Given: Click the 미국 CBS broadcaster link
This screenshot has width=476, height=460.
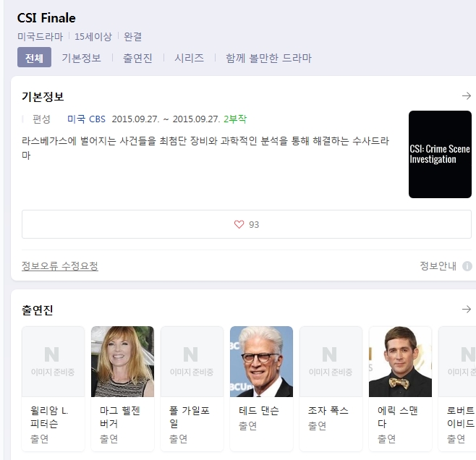Looking at the screenshot, I should (86, 119).
